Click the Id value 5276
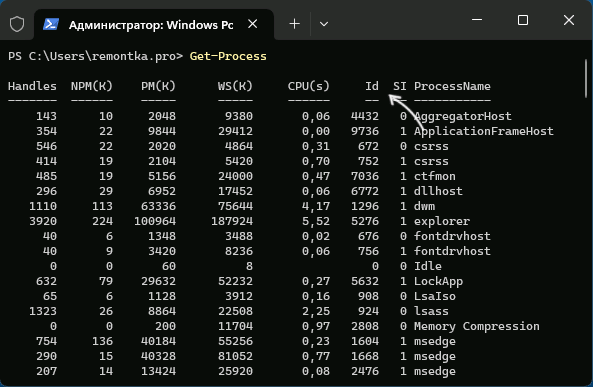593x387 pixels. (365, 221)
